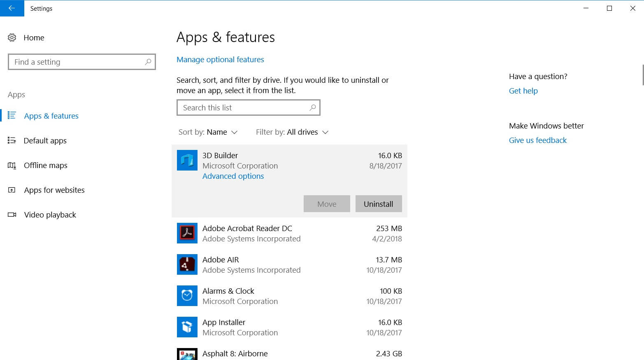The height and width of the screenshot is (360, 644).
Task: Close the Settings window
Action: click(x=632, y=8)
